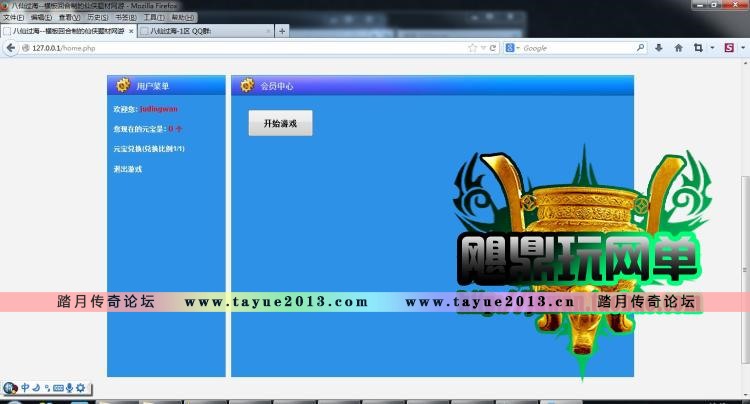
Task: Toggle the 中 Chinese/English mode icon
Action: pyautogui.click(x=25, y=388)
